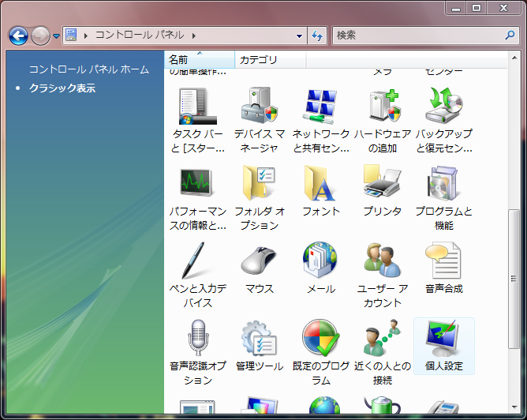Image resolution: width=527 pixels, height=420 pixels.
Task: Click the Back navigation arrow button
Action: tap(18, 36)
